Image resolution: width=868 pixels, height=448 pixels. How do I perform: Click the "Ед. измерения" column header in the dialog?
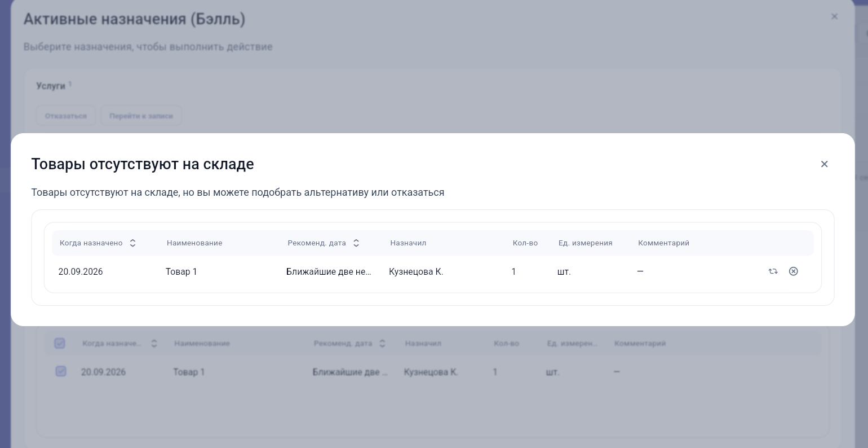tap(585, 243)
